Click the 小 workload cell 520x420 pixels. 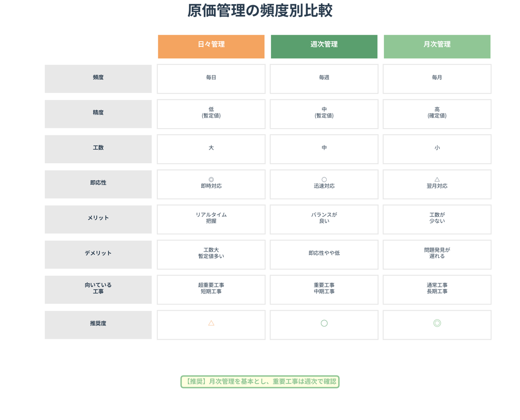[x=437, y=149]
